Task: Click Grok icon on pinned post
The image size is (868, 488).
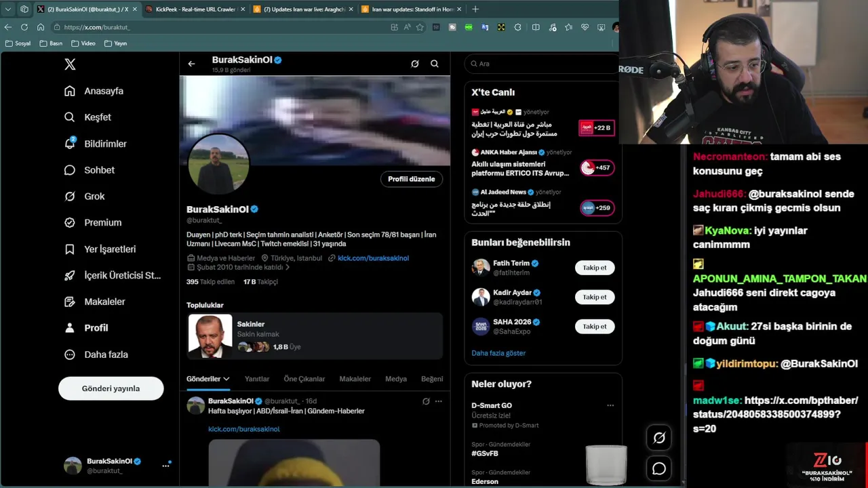Action: click(x=426, y=401)
